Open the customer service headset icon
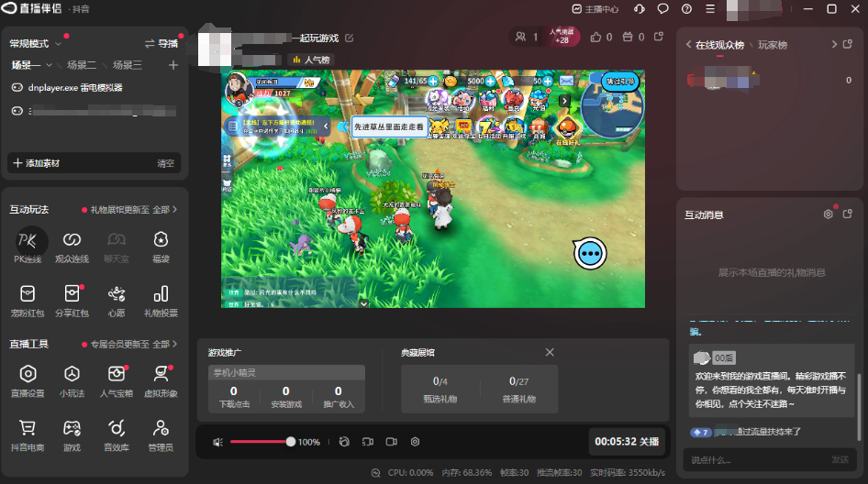Screen dimensions: 868x484 click(x=640, y=9)
